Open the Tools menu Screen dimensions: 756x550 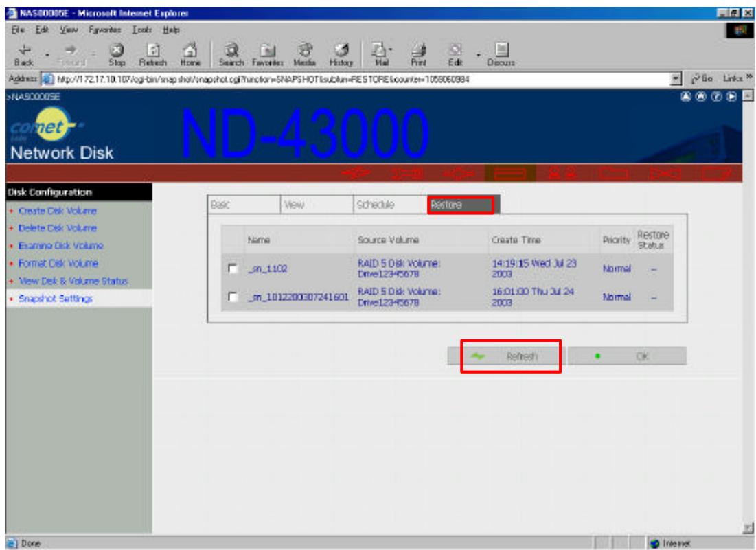click(x=141, y=30)
